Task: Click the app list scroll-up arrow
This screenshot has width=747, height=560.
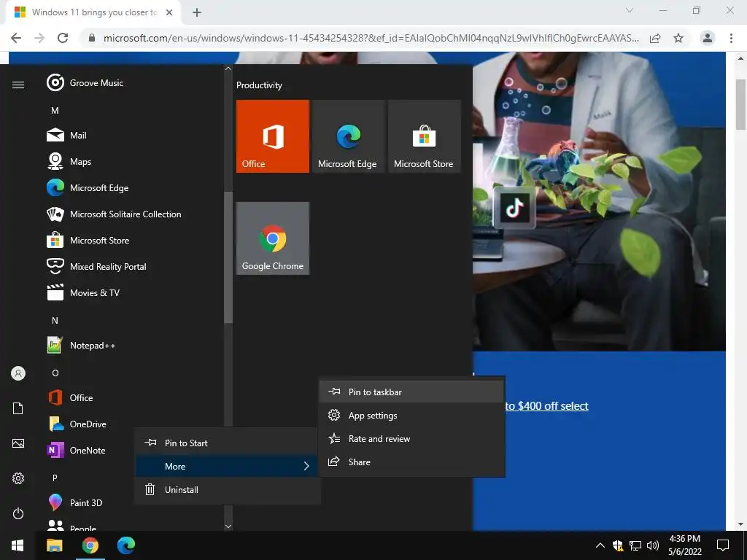Action: [228, 69]
